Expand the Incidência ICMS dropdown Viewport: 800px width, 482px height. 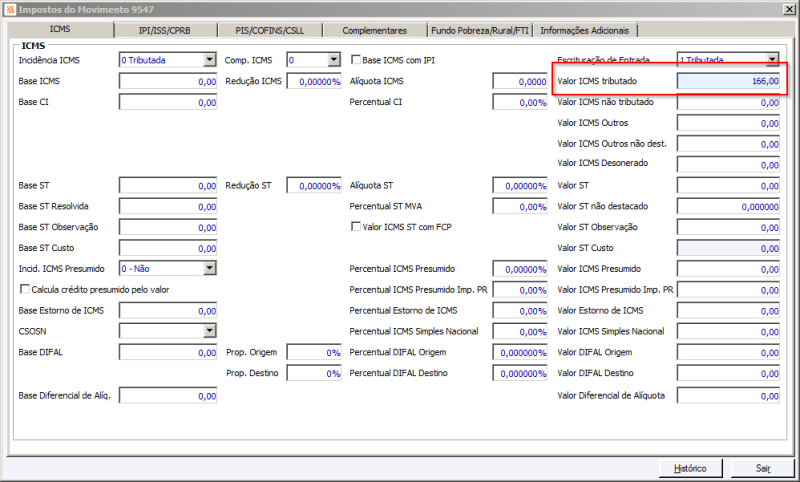point(210,60)
